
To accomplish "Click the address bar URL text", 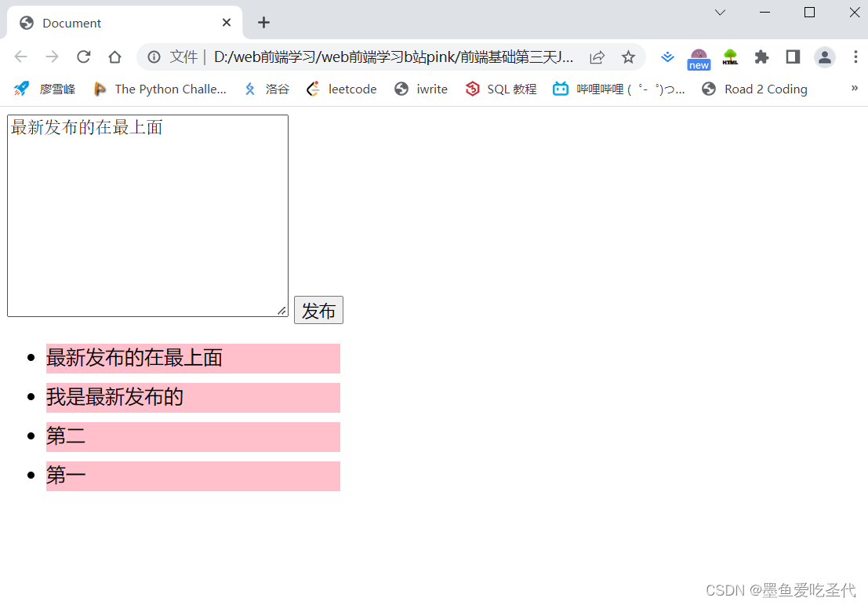I will tap(394, 56).
